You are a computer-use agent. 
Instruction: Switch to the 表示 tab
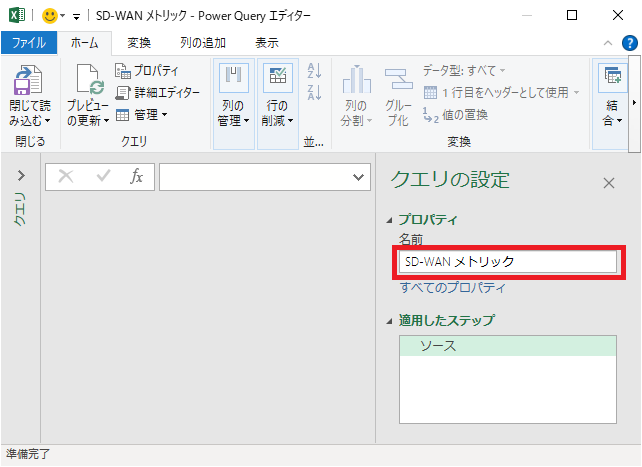267,43
